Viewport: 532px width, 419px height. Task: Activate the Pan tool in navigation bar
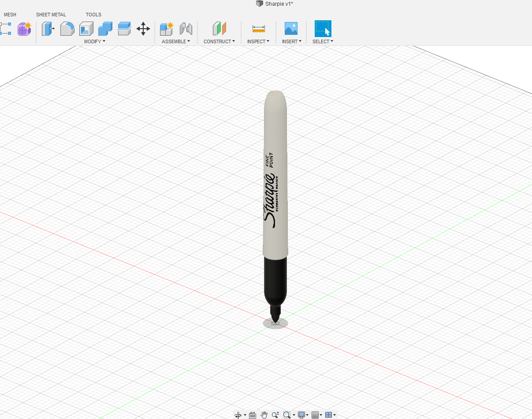[x=264, y=415]
